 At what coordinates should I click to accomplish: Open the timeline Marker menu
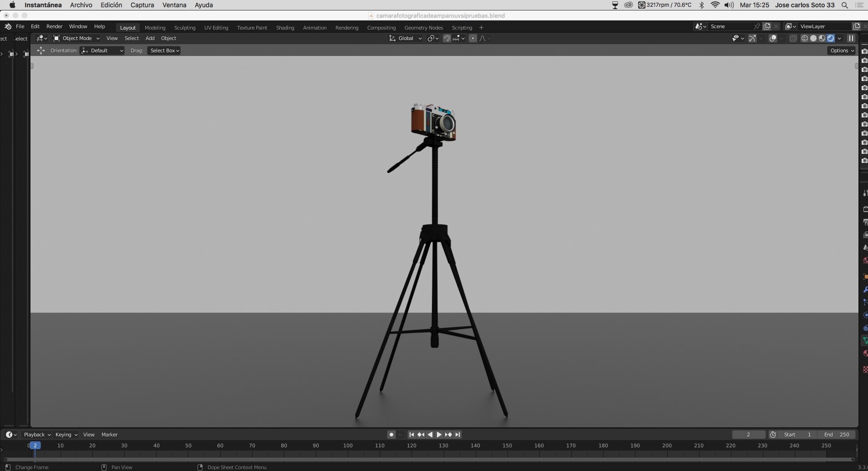tap(109, 435)
